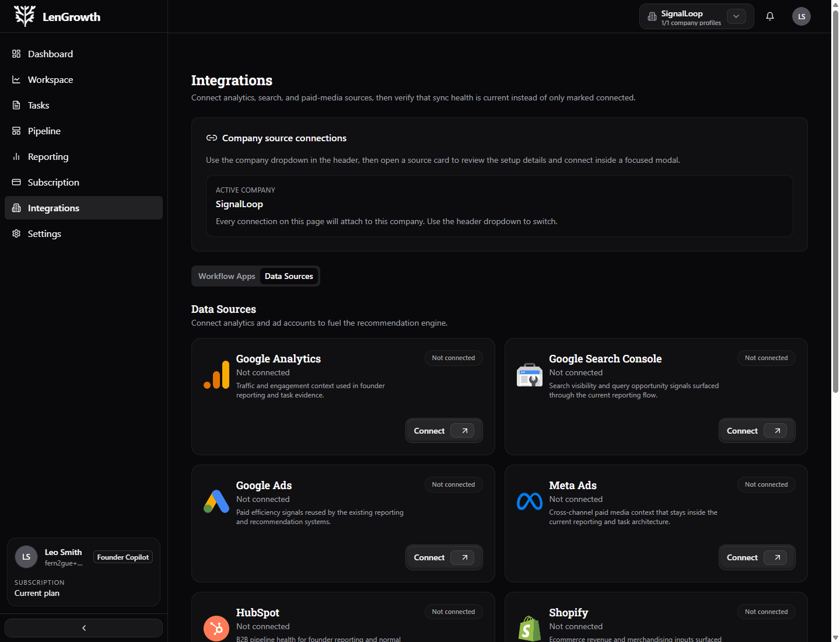Viewport: 840px width, 642px height.
Task: Navigate to Pipeline in sidebar
Action: click(x=83, y=131)
